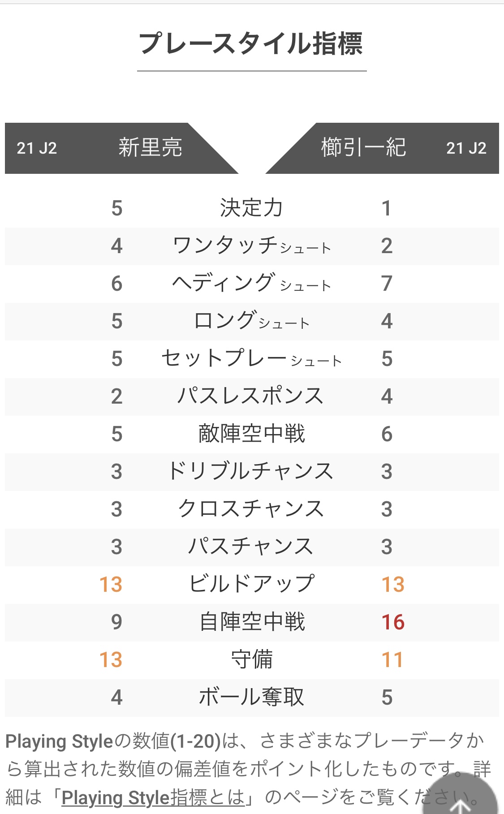This screenshot has height=814, width=504.
Task: Tap the 21 J2 label beside 櫛引一紀
Action: tap(466, 148)
